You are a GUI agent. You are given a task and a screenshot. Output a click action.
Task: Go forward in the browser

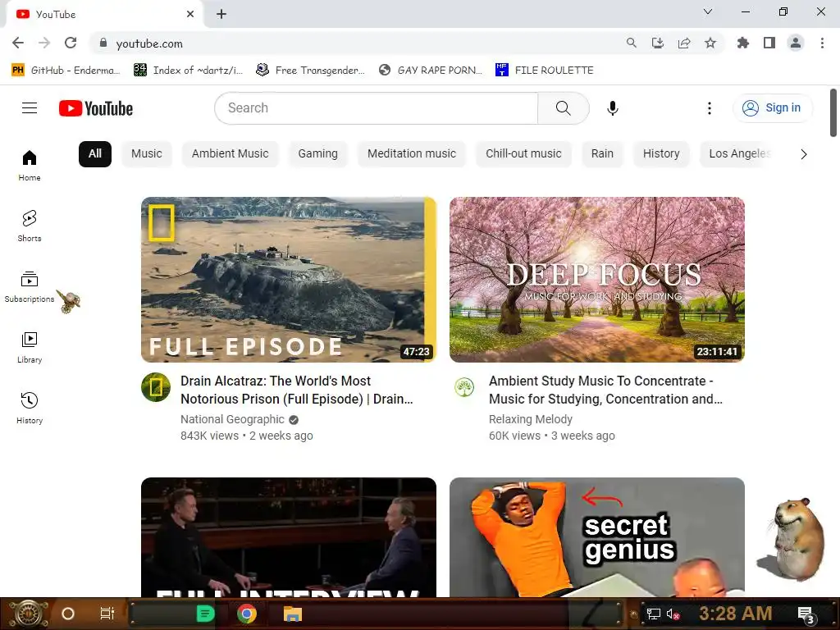[x=44, y=43]
